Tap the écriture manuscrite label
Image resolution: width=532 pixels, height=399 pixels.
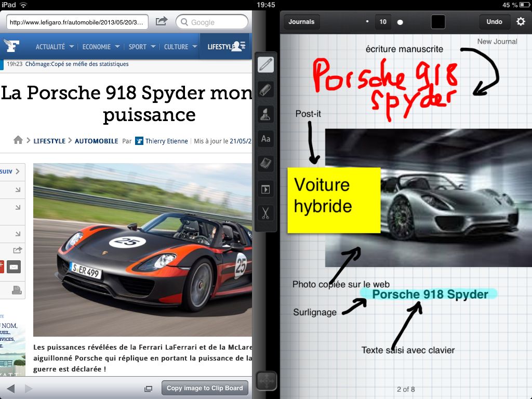[404, 49]
